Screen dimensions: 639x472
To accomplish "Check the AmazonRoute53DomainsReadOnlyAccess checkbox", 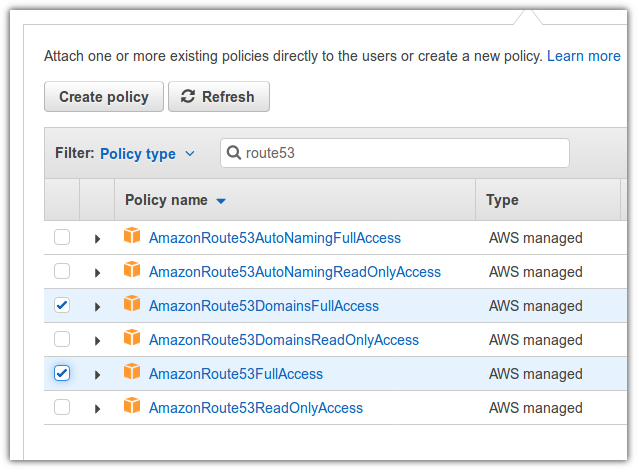I will 62,339.
